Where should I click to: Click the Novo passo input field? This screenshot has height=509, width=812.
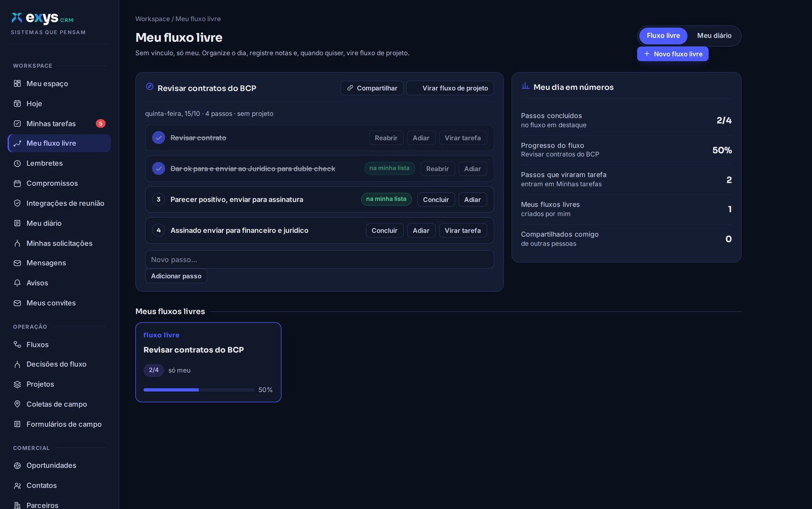[x=319, y=259]
